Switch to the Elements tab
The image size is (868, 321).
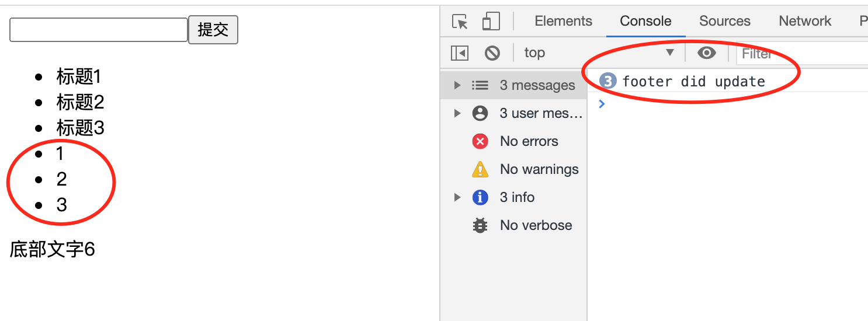(563, 21)
